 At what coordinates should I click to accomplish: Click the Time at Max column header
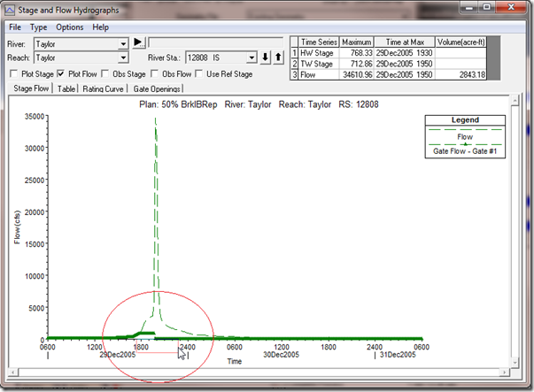405,42
